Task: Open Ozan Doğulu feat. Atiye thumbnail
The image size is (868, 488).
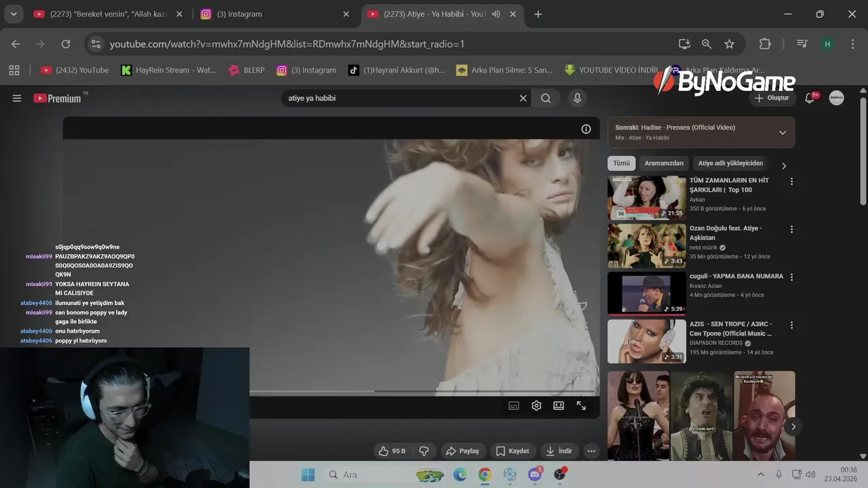Action: 647,246
